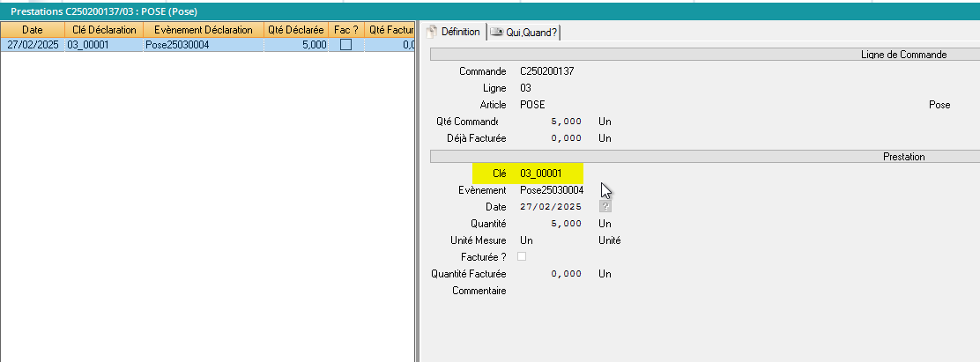The width and height of the screenshot is (980, 362).
Task: Click the Définition tab icon
Action: pos(433,32)
